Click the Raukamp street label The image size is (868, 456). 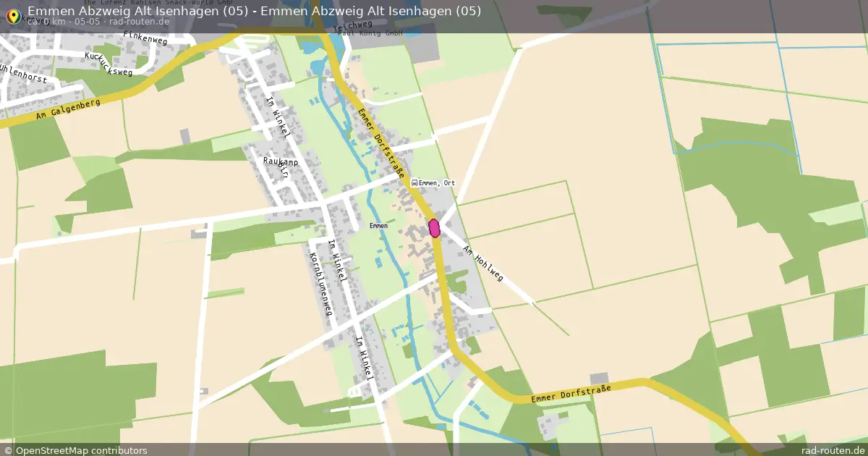tap(281, 162)
